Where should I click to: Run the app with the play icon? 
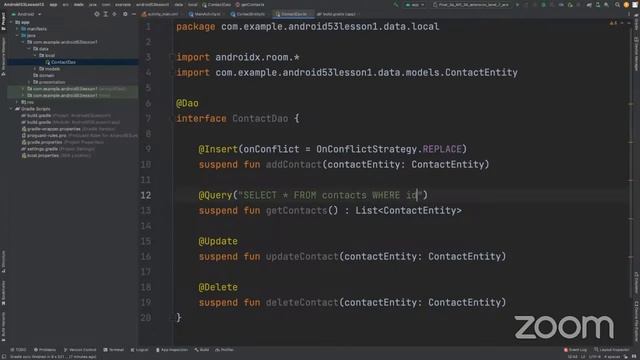click(x=517, y=5)
